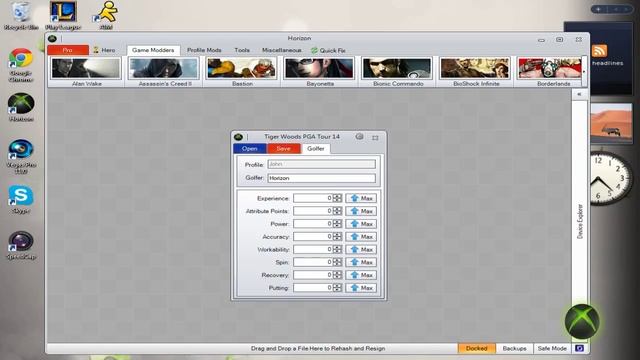Max out Putting
Image resolution: width=640 pixels, height=360 pixels.
click(361, 288)
